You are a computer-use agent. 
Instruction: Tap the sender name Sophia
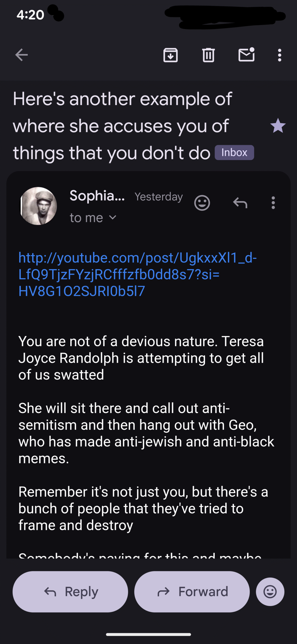click(x=97, y=196)
